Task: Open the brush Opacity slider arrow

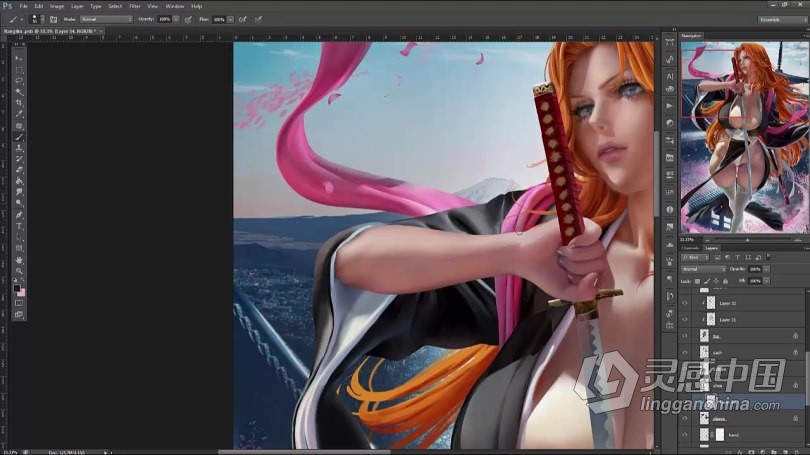Action: click(x=176, y=20)
